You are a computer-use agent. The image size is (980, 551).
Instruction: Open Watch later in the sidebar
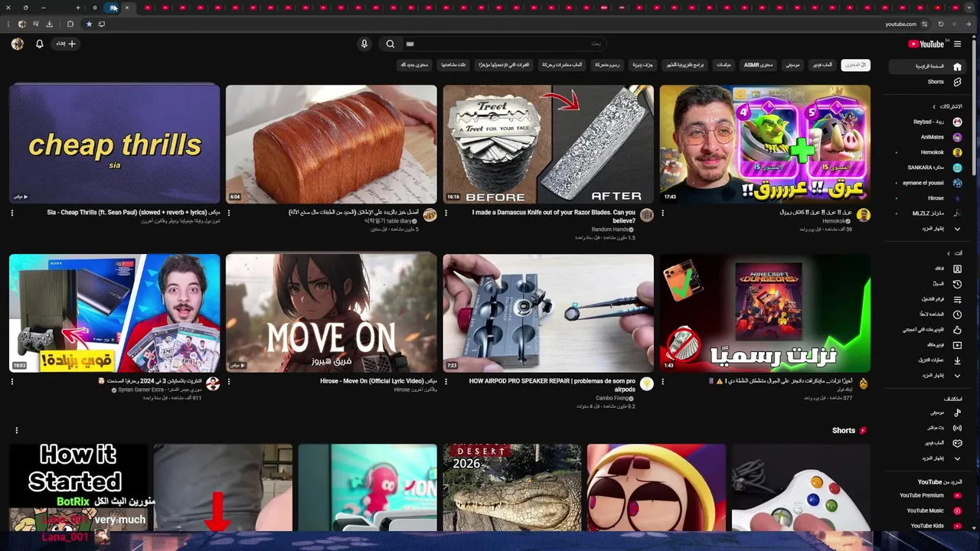point(929,315)
